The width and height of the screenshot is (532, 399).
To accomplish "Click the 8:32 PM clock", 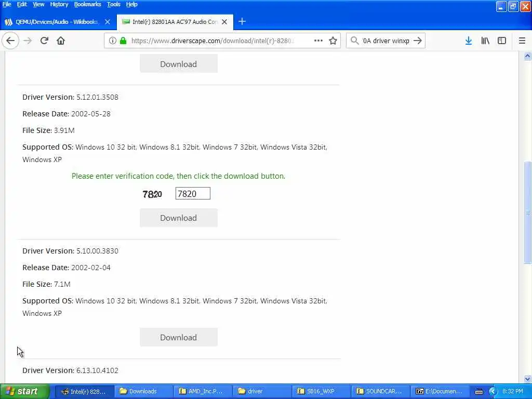I will (513, 392).
